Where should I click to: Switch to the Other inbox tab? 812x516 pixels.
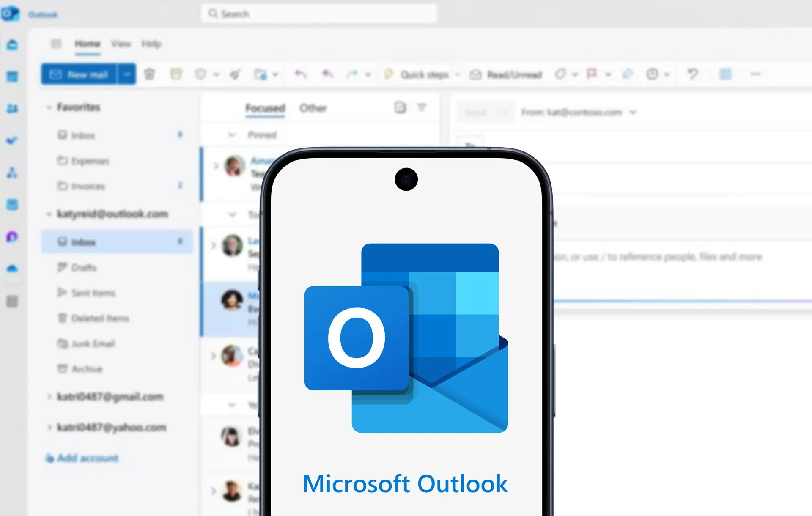[x=313, y=108]
